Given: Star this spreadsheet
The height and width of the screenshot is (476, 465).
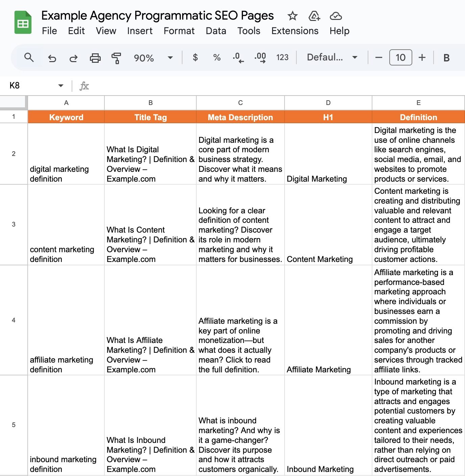Looking at the screenshot, I should [292, 16].
